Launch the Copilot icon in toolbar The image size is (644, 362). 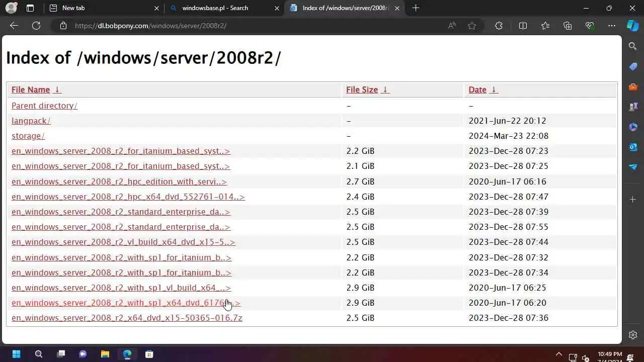[x=633, y=26]
